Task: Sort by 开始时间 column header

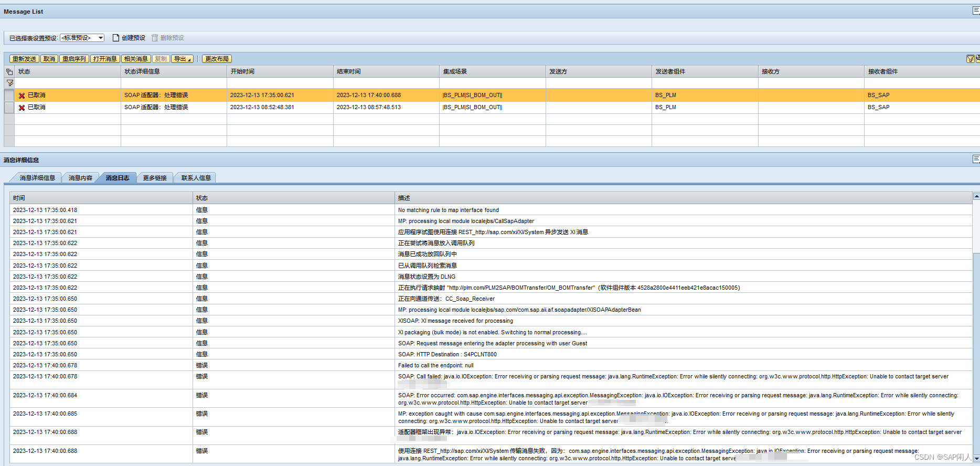Action: point(280,71)
